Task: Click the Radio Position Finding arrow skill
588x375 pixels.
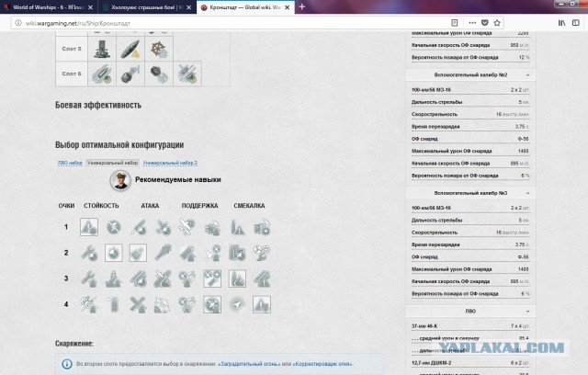Action: coord(237,304)
